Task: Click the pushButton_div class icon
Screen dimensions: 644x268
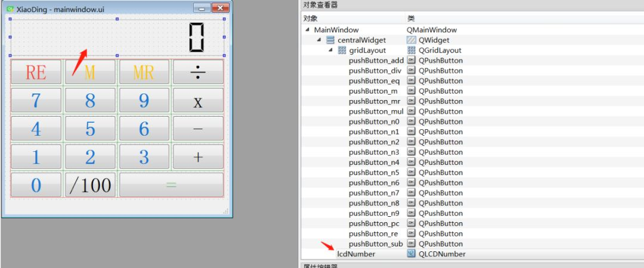Action: click(x=411, y=71)
